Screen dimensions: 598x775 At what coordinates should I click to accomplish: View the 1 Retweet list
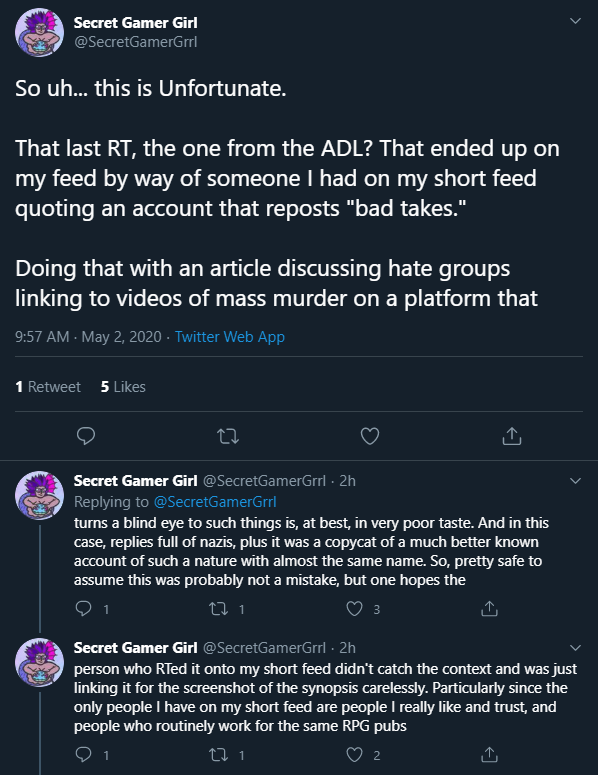[x=48, y=387]
